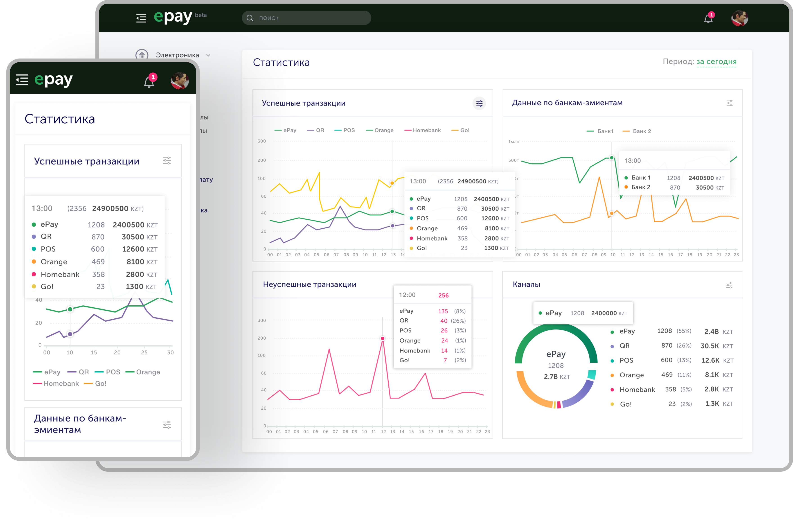Toggle ePay series in mobile chart legend
Image resolution: width=793 pixels, height=532 pixels.
[47, 372]
